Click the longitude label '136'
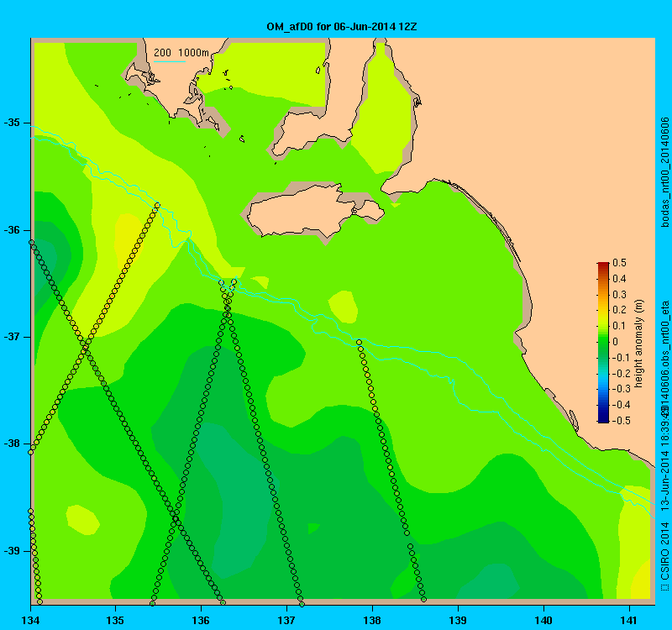Viewport: 672px width, 630px height. pos(201,621)
